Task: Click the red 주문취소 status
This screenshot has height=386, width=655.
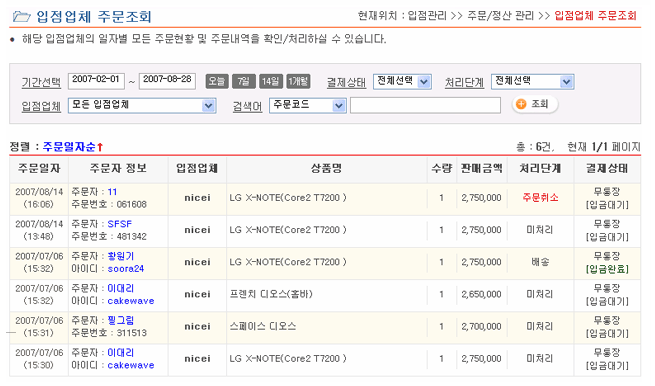Action: click(x=540, y=198)
